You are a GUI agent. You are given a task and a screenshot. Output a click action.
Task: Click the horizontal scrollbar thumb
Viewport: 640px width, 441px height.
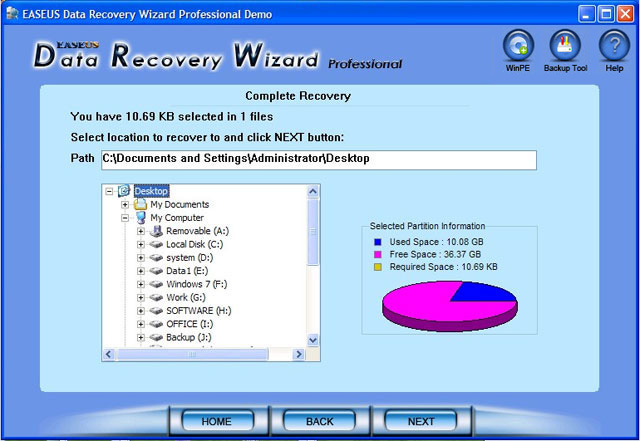(192, 354)
